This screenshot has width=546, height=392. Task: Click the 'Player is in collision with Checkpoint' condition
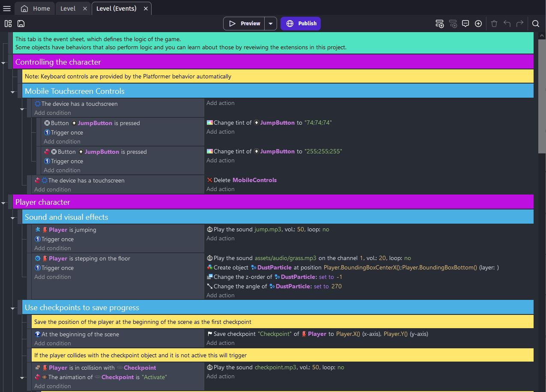95,368
